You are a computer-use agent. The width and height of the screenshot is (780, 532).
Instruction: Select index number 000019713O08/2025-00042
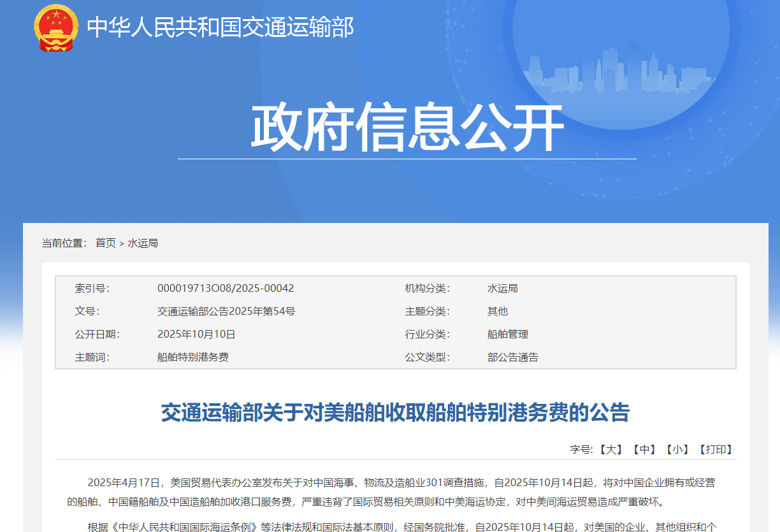click(226, 288)
